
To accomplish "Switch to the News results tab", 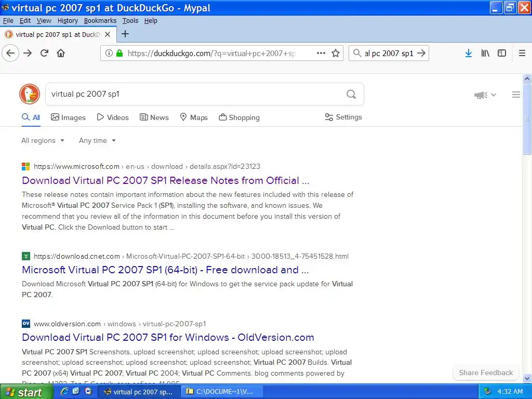I will [x=154, y=117].
